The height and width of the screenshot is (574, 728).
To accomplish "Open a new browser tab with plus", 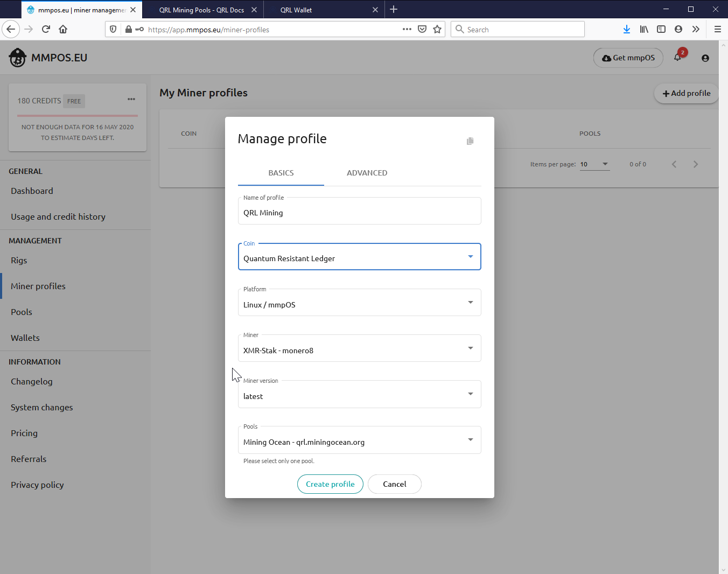I will [394, 9].
